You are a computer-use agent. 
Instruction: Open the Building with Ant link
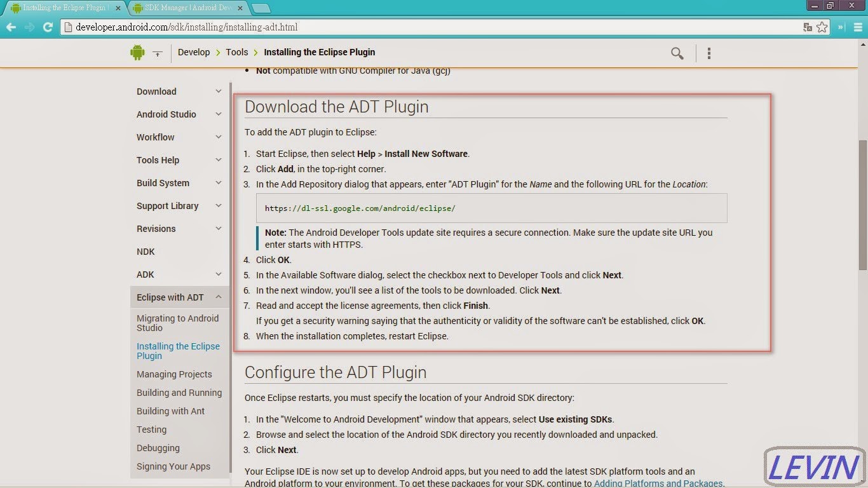pos(170,411)
